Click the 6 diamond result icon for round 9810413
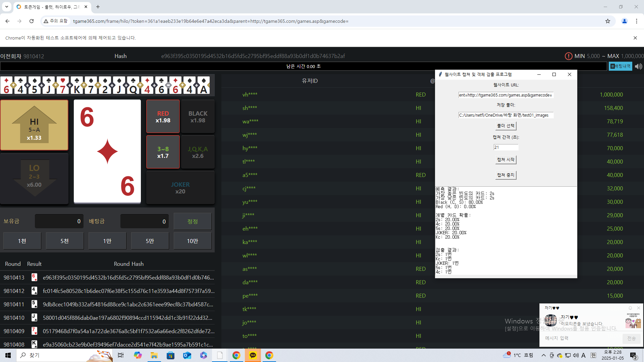 pyautogui.click(x=34, y=277)
